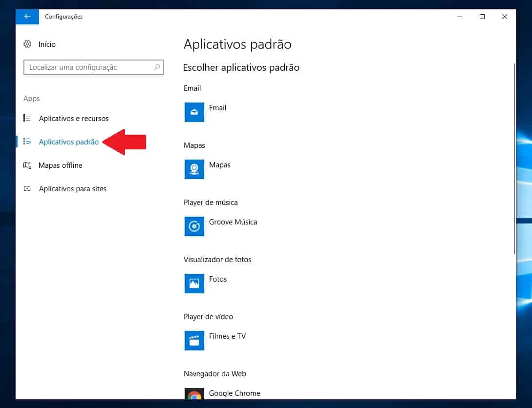This screenshot has width=532, height=408.
Task: Focus the Localizar uma configuração search box
Action: click(94, 67)
